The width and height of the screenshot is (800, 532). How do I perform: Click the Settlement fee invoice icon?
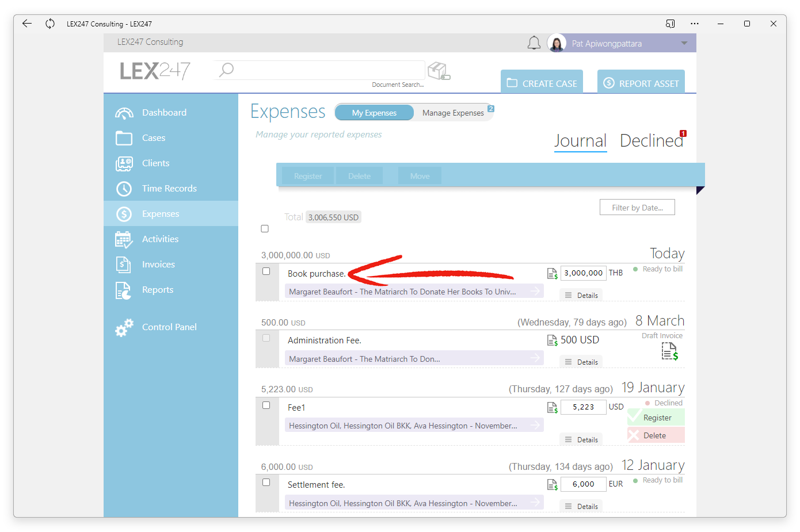coord(552,485)
